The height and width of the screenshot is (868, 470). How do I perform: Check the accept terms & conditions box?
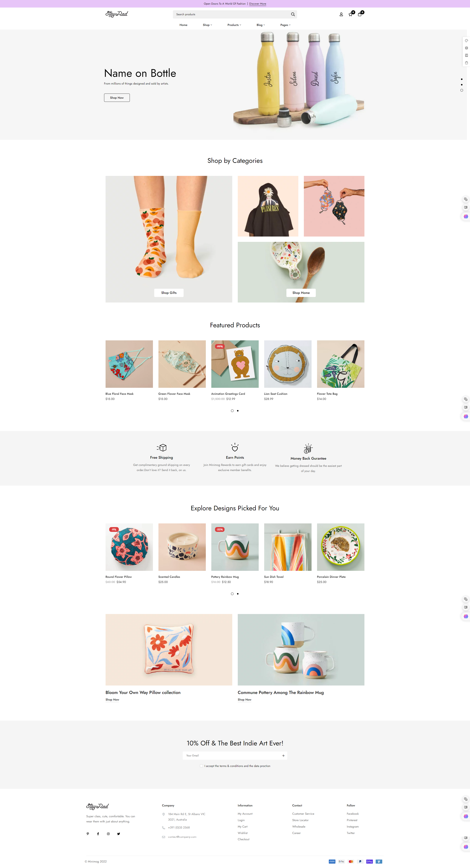point(201,766)
